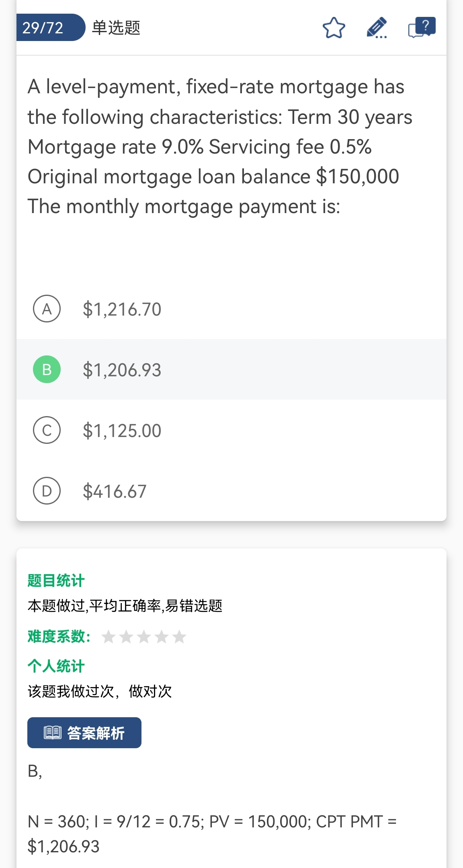Choose answer $416.67
The height and width of the screenshot is (868, 463).
point(115,492)
